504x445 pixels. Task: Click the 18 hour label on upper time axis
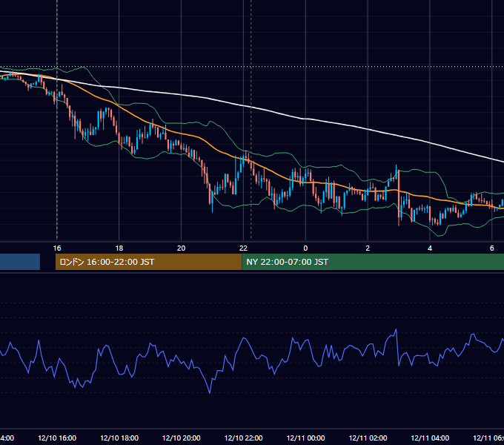[119, 248]
